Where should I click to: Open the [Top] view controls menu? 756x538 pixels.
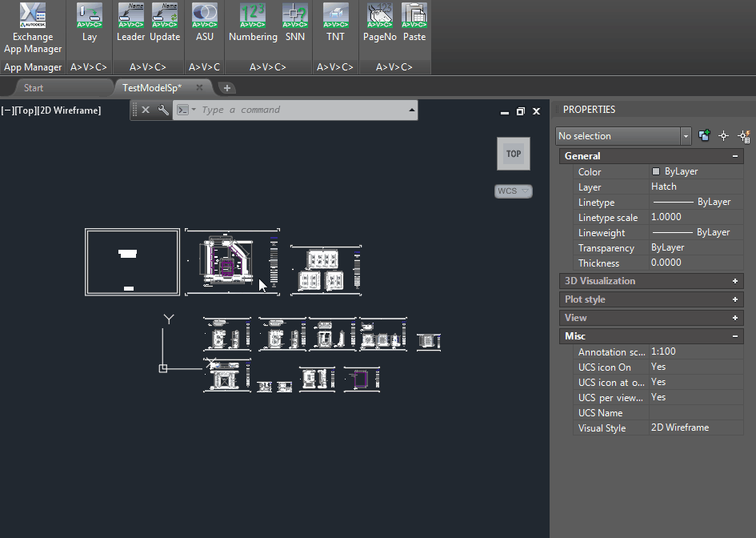(25, 110)
